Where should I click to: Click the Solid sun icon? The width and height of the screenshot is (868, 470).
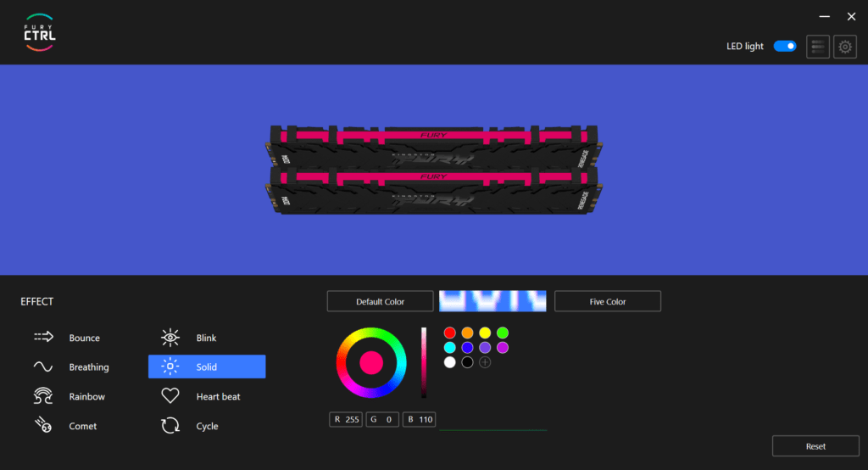(x=170, y=366)
